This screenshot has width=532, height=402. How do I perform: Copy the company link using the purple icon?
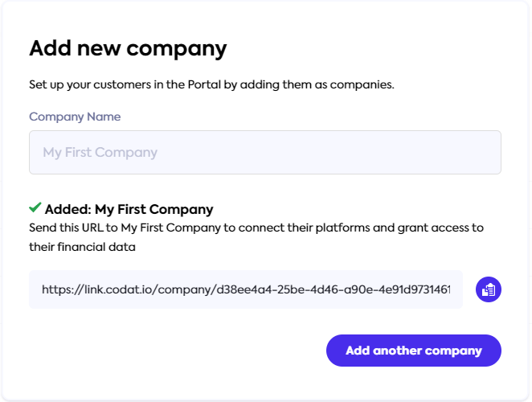489,289
